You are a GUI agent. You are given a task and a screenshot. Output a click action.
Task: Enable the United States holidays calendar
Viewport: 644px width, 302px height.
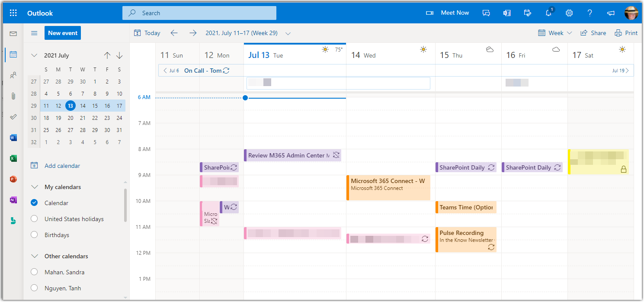[x=34, y=218]
